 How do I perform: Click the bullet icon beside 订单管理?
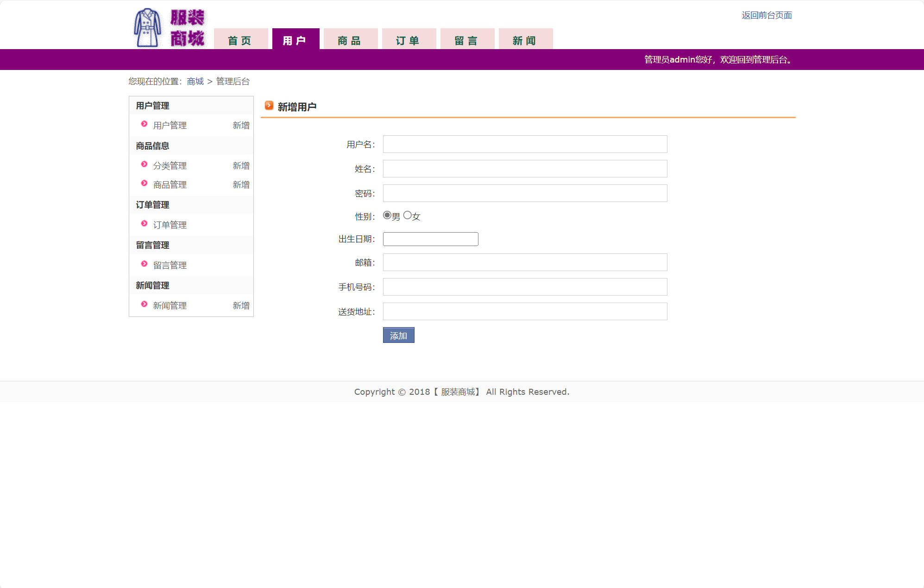(x=144, y=224)
